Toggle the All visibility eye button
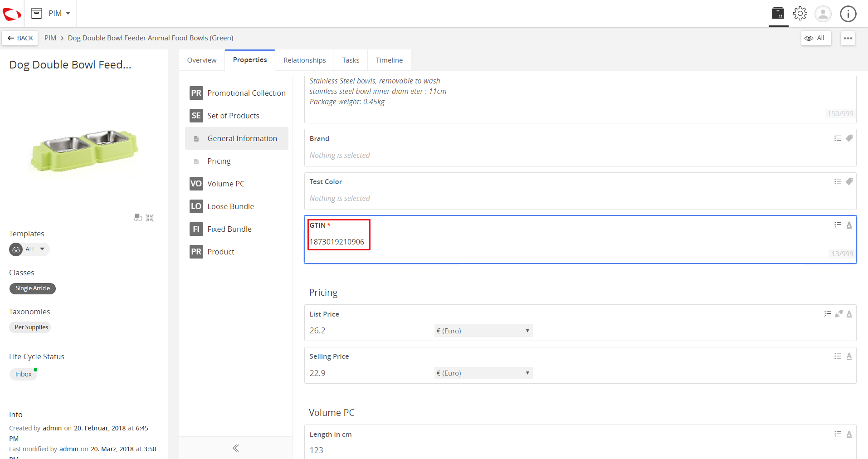Image resolution: width=868 pixels, height=459 pixels. click(816, 38)
